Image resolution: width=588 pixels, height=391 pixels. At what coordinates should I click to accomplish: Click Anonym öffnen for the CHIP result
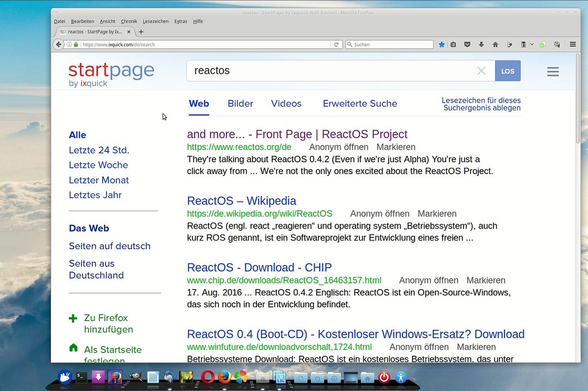pos(429,280)
